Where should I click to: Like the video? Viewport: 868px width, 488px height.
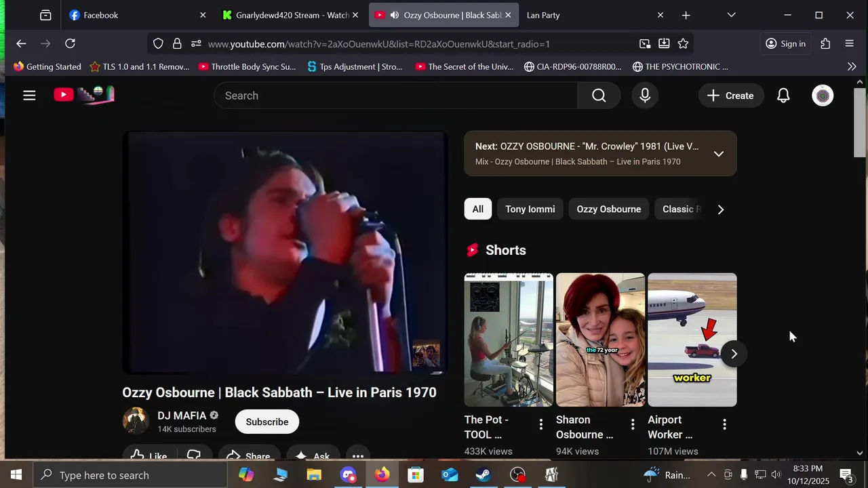[148, 453]
